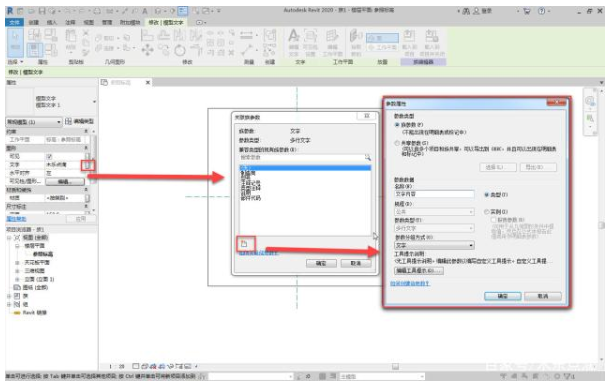Click the 名称 input field
609x385 pixels.
434,194
